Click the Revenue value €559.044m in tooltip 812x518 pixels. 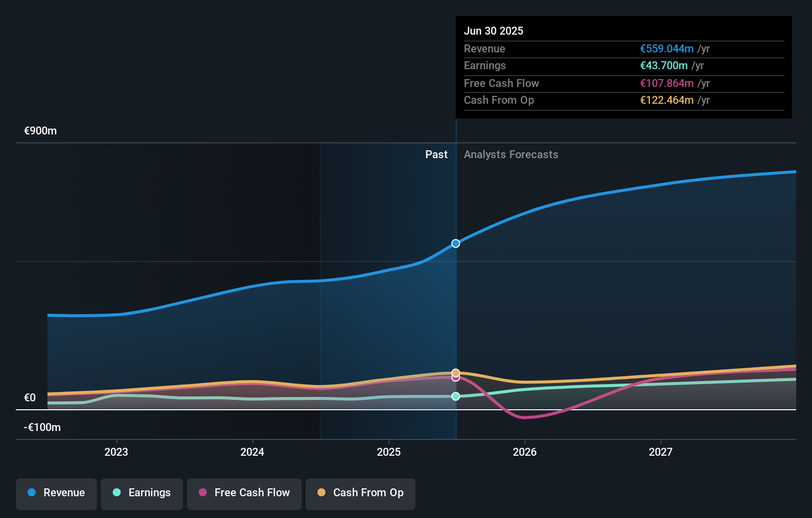click(x=666, y=49)
